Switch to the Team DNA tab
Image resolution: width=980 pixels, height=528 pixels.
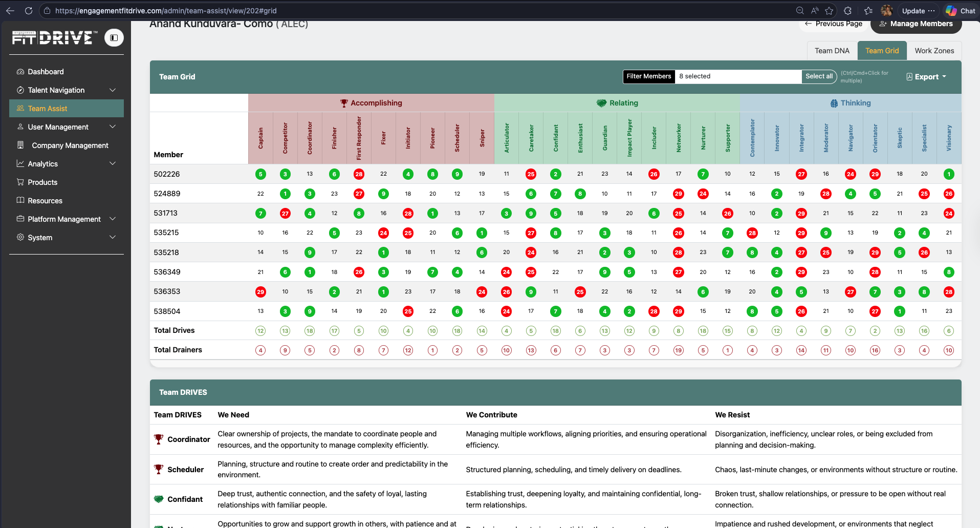(x=832, y=51)
